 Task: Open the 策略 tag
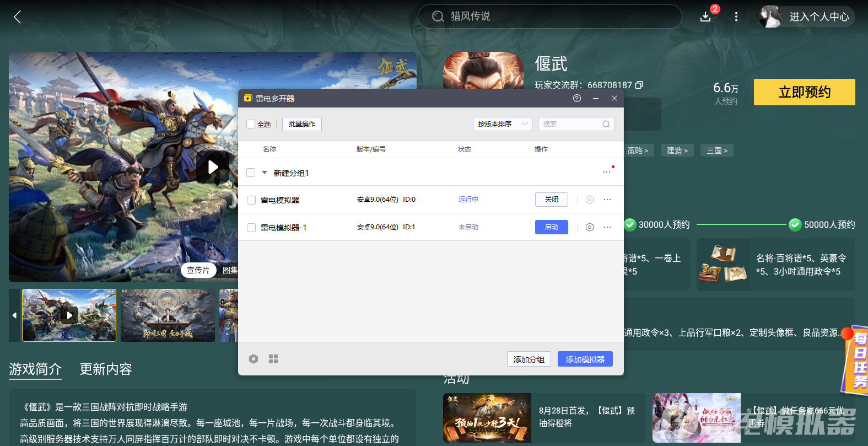[x=638, y=151]
